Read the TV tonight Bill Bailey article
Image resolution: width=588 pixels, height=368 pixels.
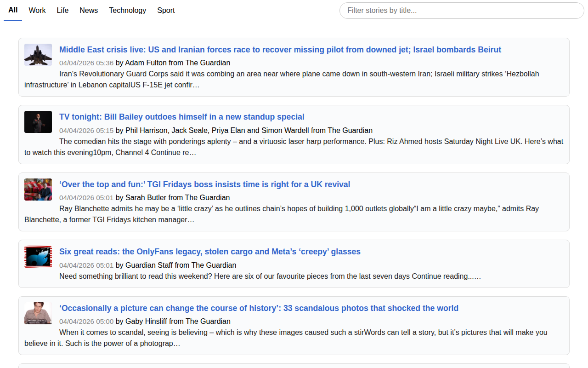point(181,117)
